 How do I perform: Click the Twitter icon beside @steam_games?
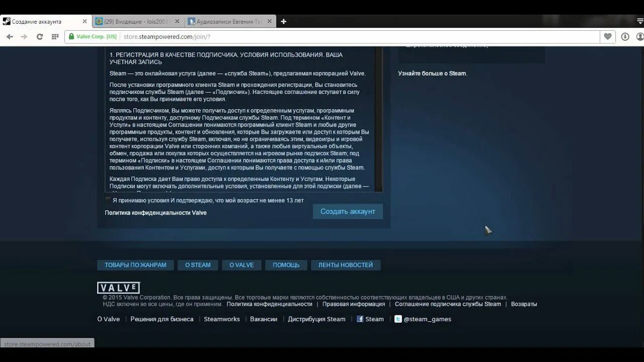point(398,319)
